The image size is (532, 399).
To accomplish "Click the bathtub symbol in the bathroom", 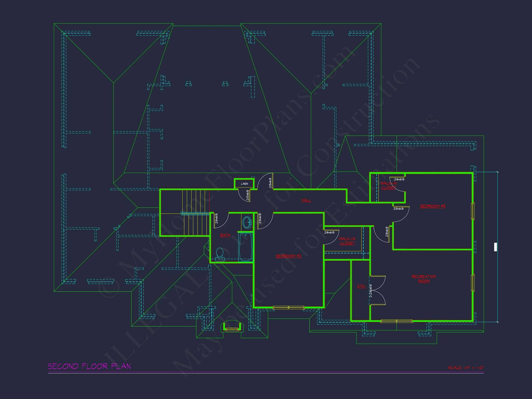I will click(x=245, y=247).
